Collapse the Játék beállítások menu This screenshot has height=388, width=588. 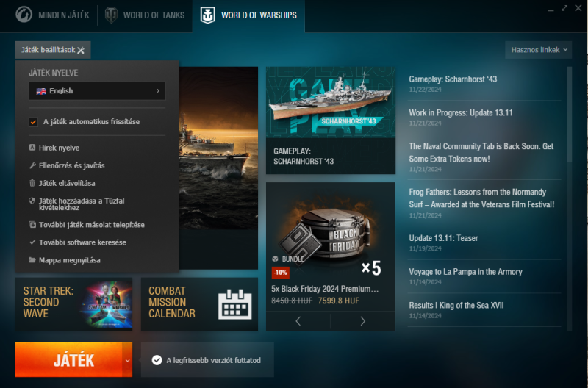click(x=53, y=50)
